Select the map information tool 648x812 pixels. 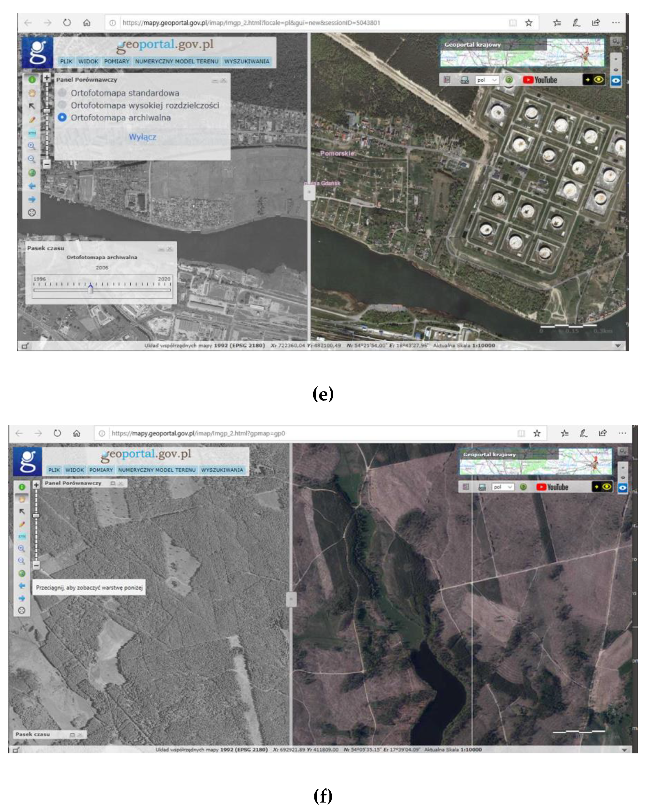coord(32,80)
